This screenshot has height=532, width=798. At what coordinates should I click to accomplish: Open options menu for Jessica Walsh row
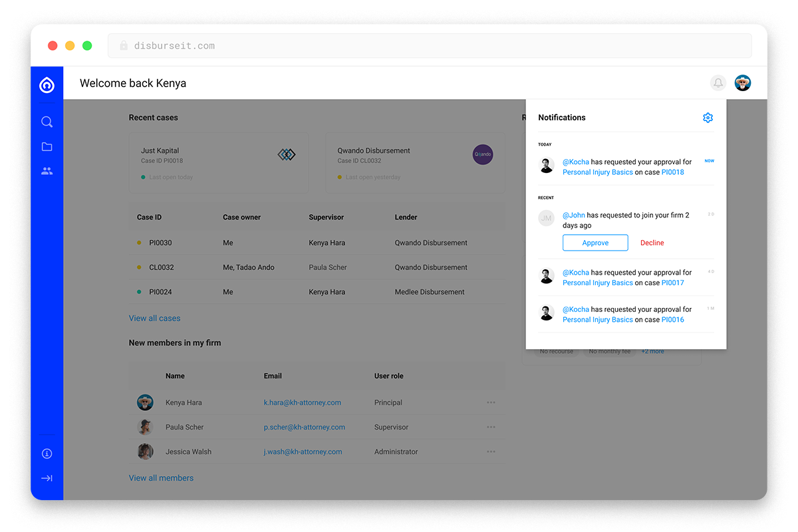[491, 452]
